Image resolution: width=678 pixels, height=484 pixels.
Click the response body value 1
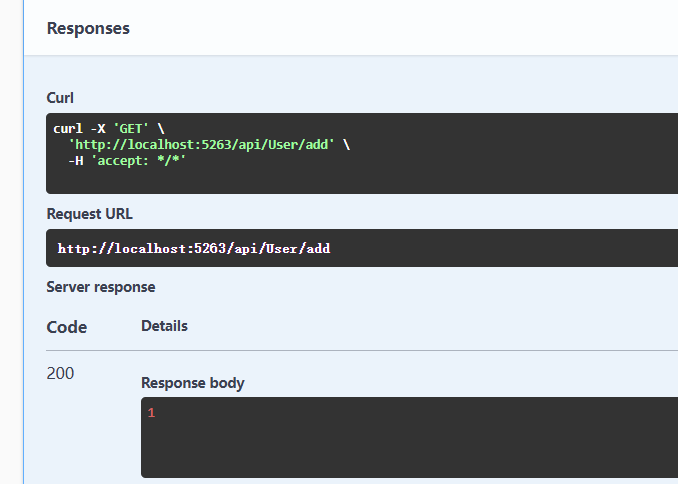[x=151, y=413]
